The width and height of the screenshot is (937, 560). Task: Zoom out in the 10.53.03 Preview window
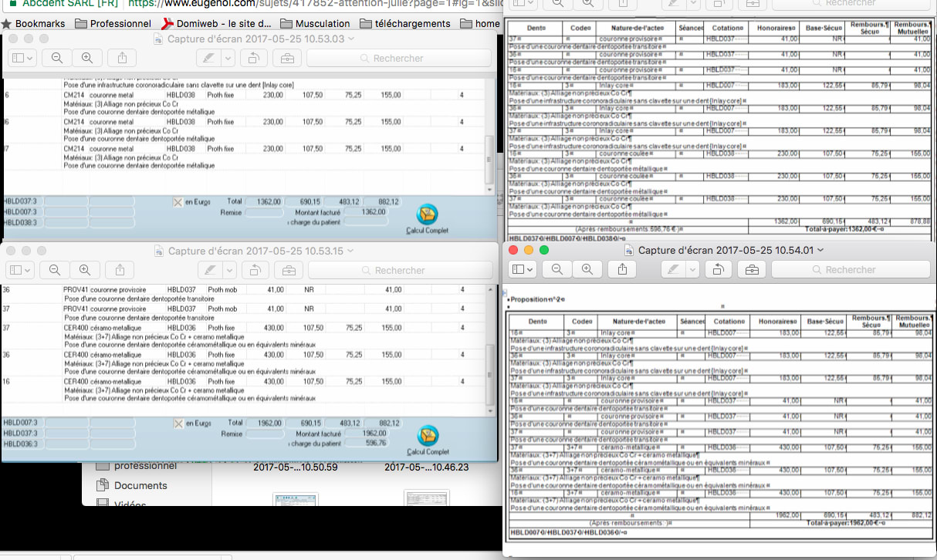56,58
